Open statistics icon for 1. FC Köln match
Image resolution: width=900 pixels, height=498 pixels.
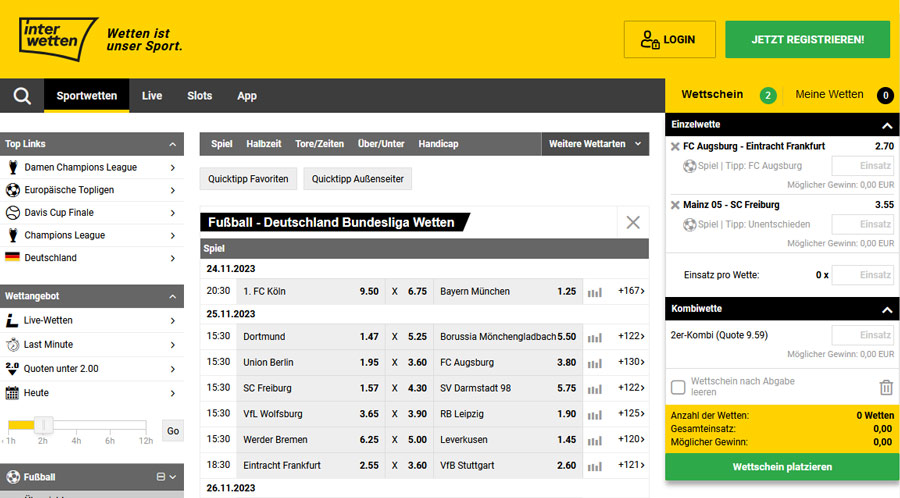595,292
